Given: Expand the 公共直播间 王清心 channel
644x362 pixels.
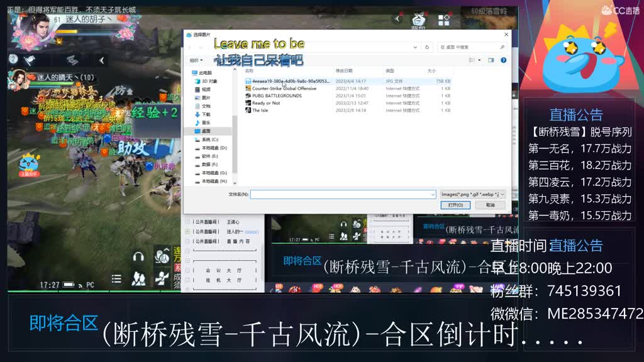Looking at the screenshot, I should 187,222.
